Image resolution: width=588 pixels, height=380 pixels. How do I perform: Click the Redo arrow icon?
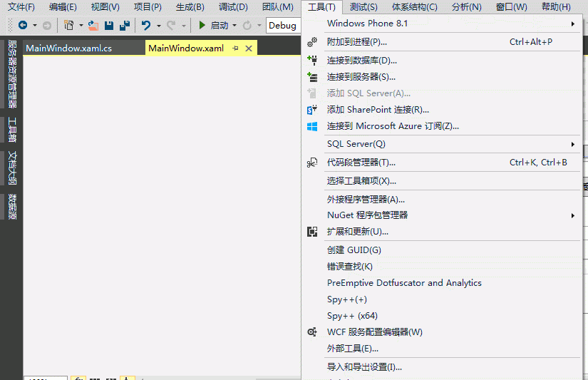tap(171, 25)
